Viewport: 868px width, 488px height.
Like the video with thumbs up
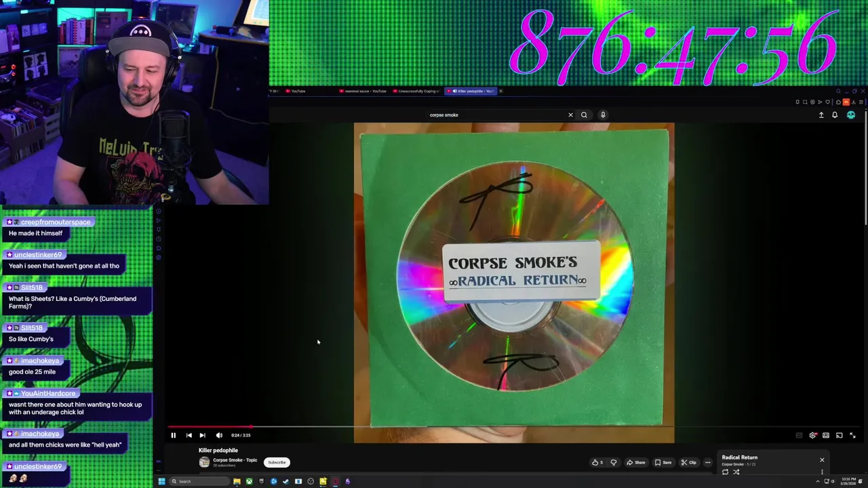tap(597, 462)
